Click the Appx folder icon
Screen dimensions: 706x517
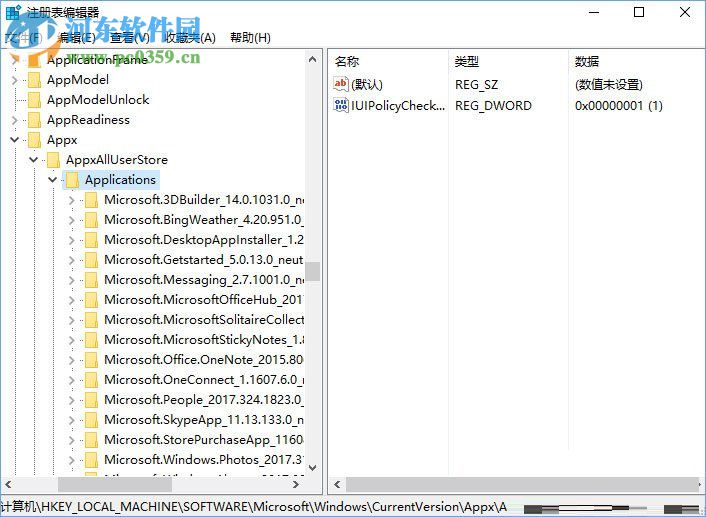[x=34, y=140]
